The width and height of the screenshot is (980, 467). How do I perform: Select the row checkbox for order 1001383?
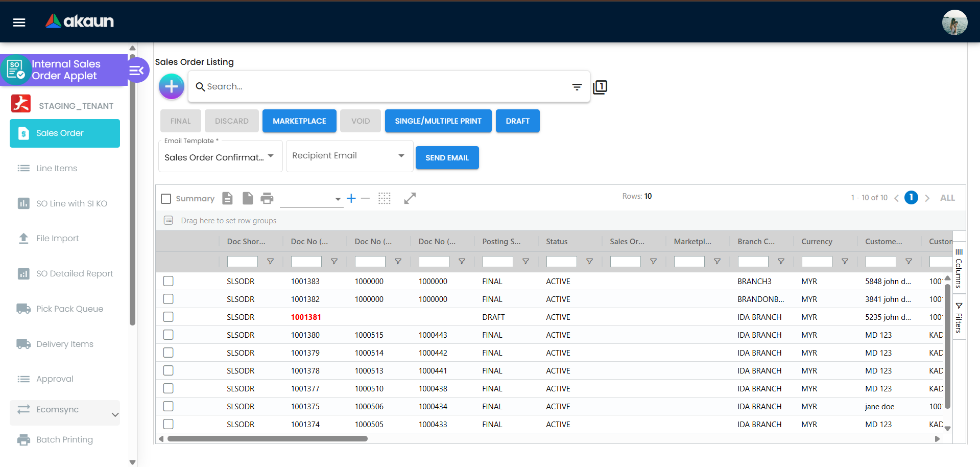click(169, 281)
